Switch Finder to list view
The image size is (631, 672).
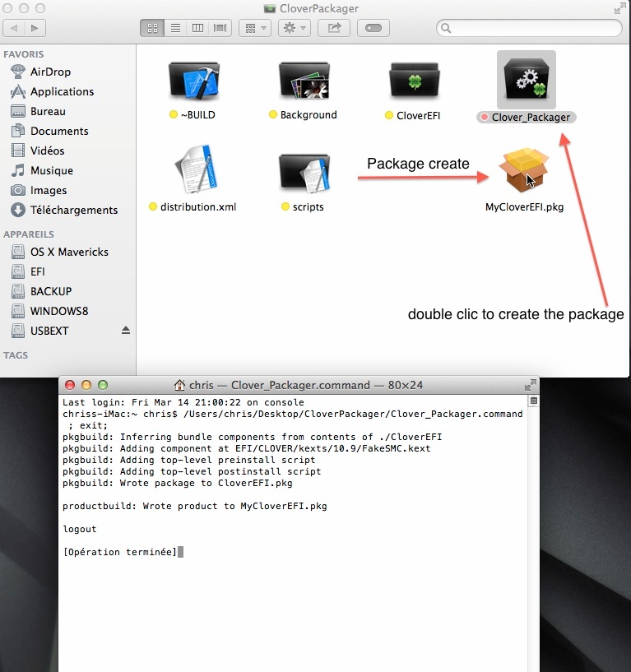tap(175, 28)
